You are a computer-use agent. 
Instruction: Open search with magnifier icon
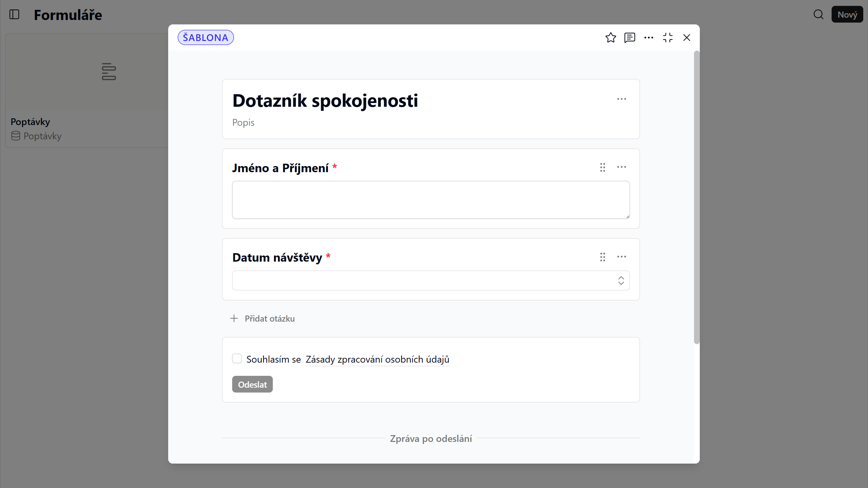tap(818, 15)
